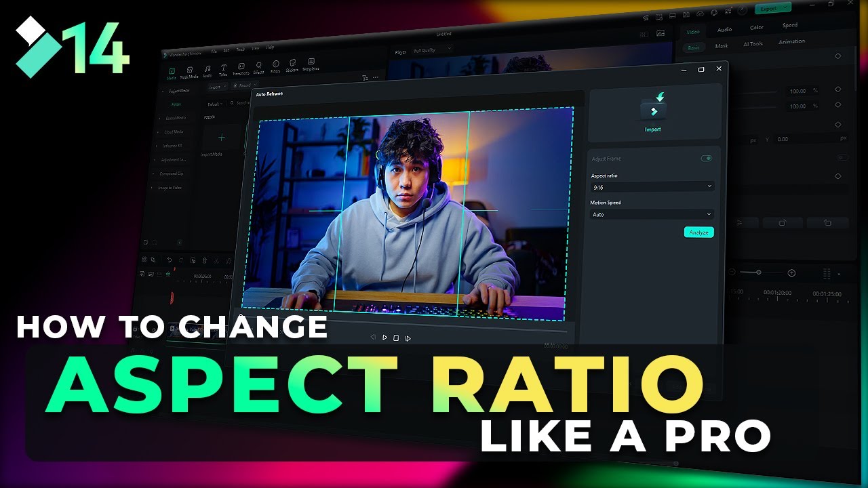Switch to the Audio properties tab
The image size is (868, 488).
724,30
